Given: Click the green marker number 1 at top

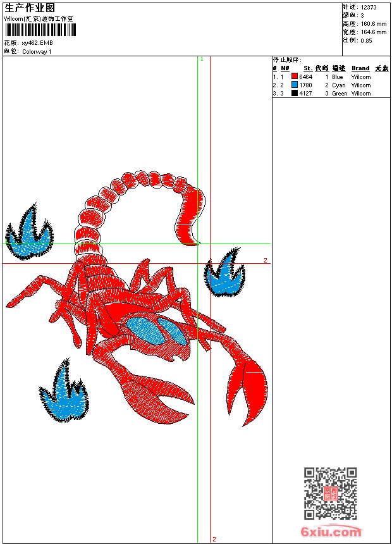Looking at the screenshot, I should coord(201,59).
